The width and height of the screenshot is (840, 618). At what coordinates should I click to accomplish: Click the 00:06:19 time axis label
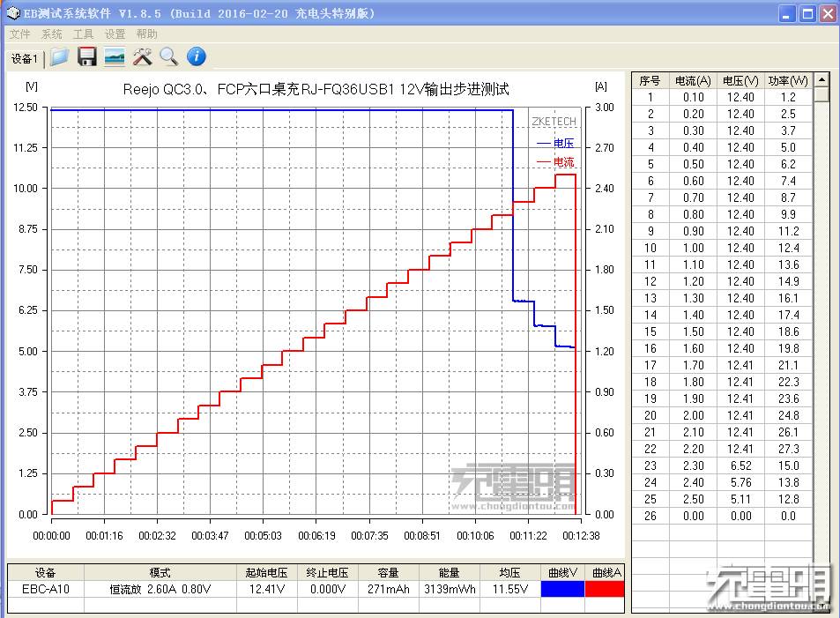316,535
